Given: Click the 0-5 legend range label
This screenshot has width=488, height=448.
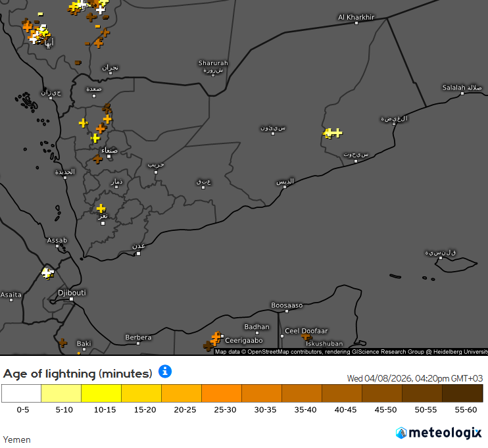Looking at the screenshot, I should click(23, 410).
